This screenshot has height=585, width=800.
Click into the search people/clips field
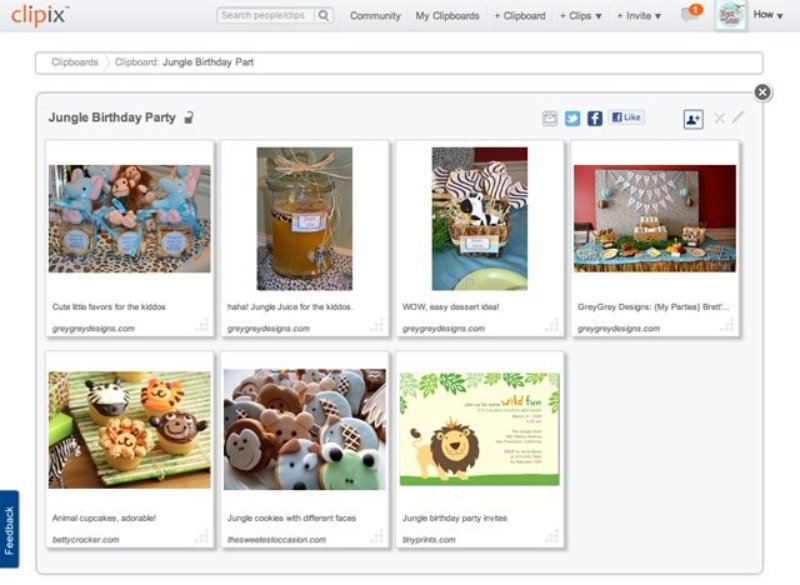coord(266,16)
